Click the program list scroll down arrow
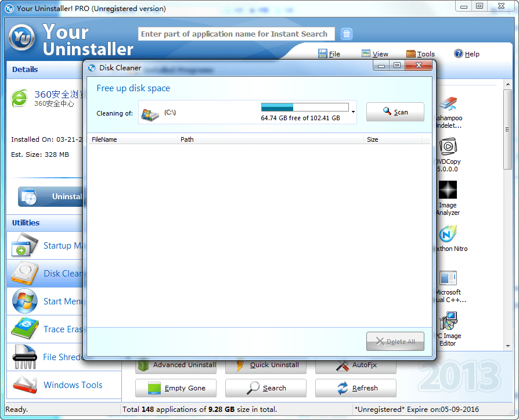This screenshot has width=519, height=420. 508,346
